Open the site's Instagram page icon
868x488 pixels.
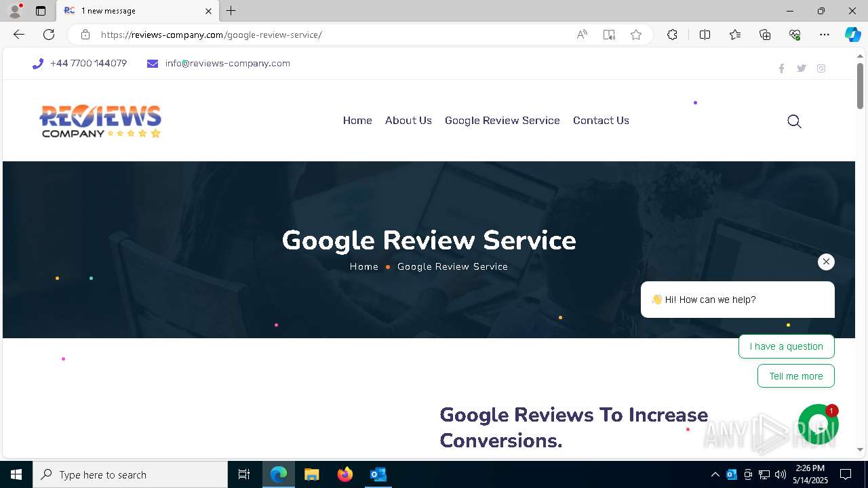pos(821,68)
